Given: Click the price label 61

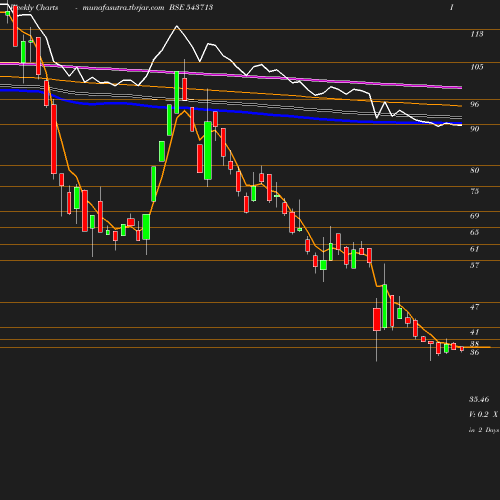Looking at the screenshot, I should [x=474, y=249].
